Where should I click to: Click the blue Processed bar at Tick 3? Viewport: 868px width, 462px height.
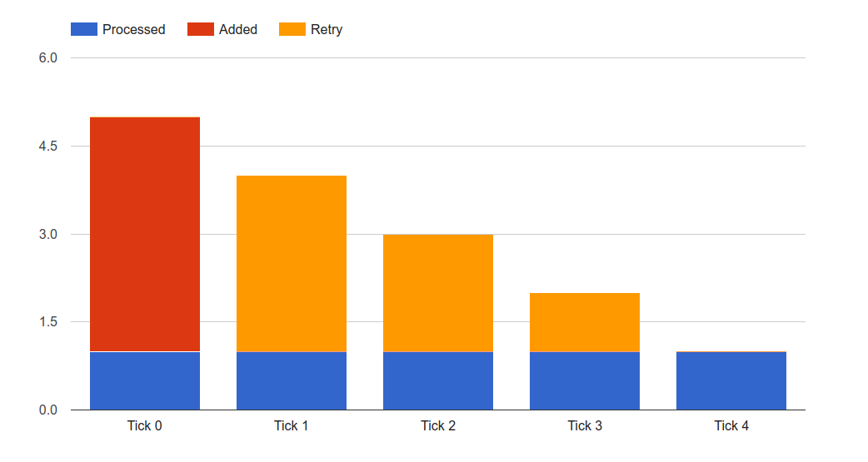click(585, 380)
